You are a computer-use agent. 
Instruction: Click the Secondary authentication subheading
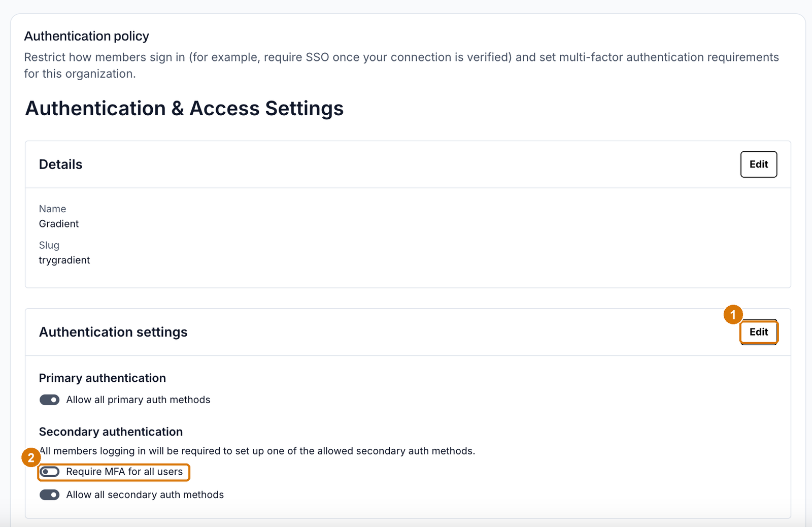(111, 432)
